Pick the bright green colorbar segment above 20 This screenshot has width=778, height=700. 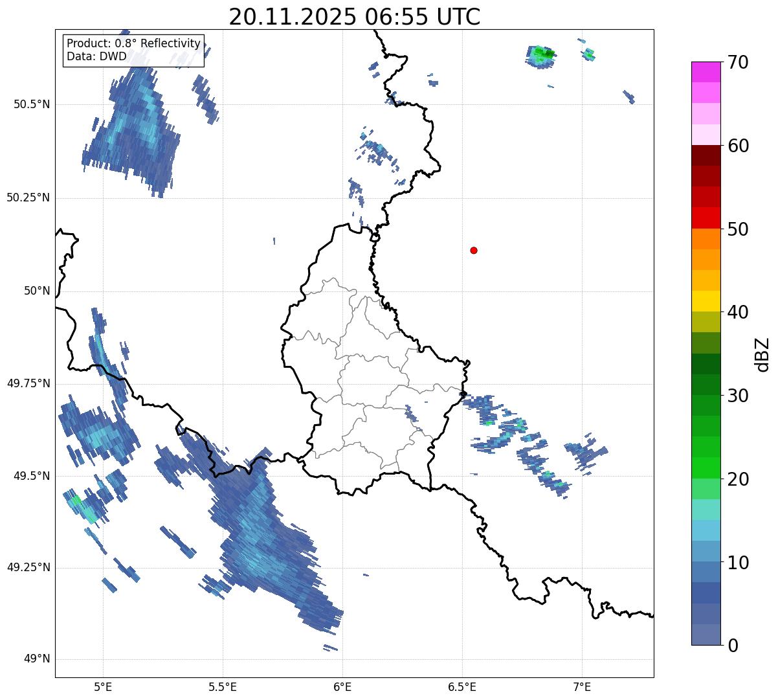coord(706,468)
